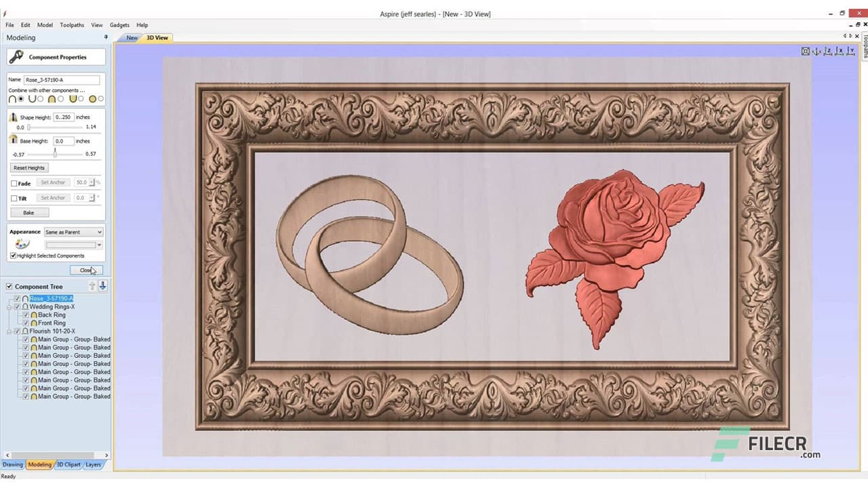Click the Base Height icon
Viewport: 868px width, 488px height.
pos(13,140)
